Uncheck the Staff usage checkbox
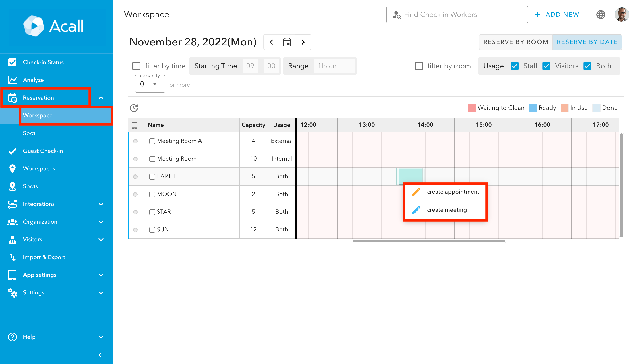 [514, 66]
